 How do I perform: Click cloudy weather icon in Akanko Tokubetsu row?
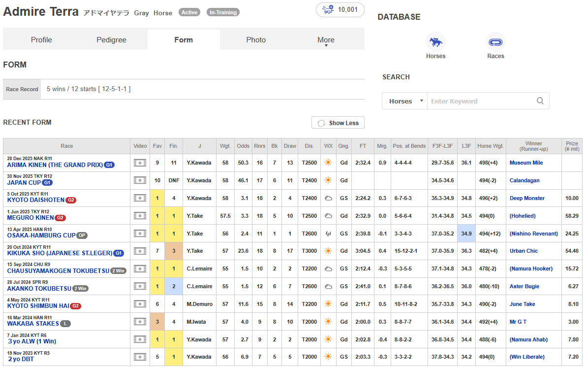[328, 286]
